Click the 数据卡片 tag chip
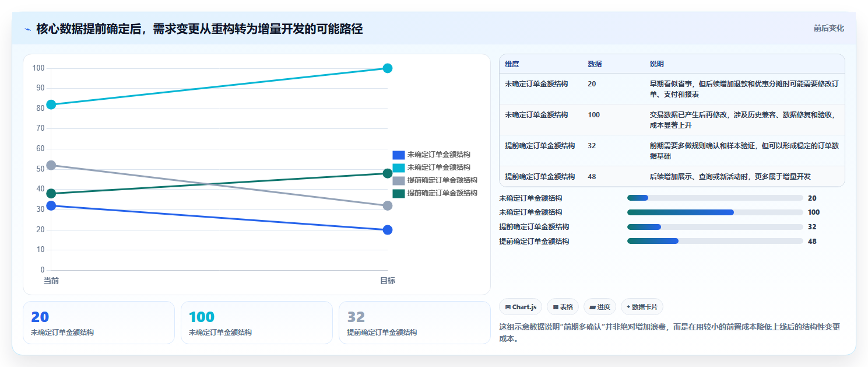 coord(642,307)
